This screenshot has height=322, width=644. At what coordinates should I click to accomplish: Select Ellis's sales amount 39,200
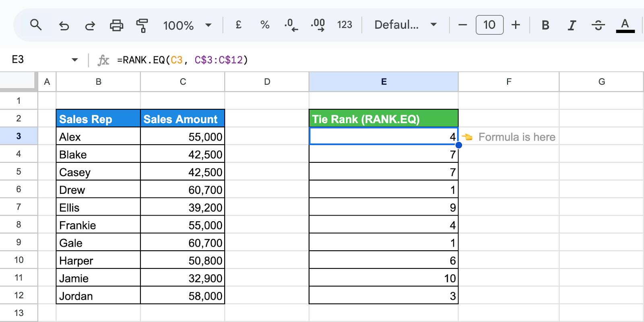point(183,207)
